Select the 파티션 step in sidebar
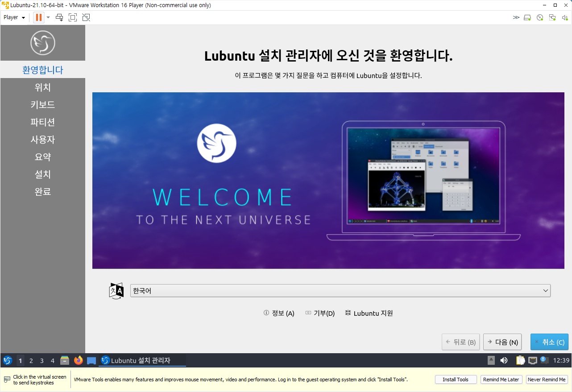 click(43, 122)
